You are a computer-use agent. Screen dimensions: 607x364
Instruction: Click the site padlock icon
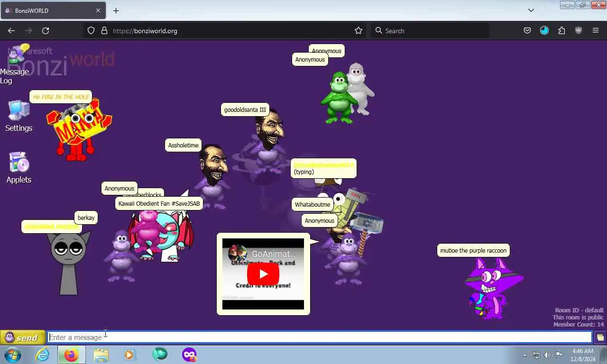click(x=104, y=30)
